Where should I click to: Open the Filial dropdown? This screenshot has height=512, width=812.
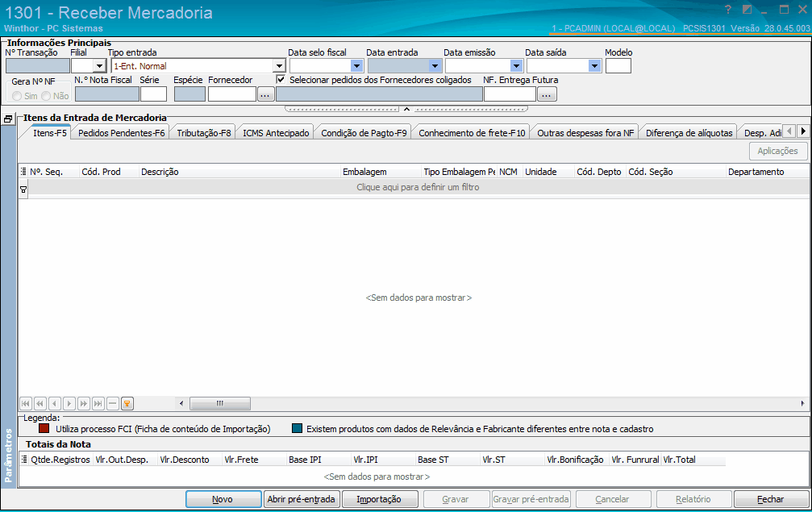click(x=99, y=66)
